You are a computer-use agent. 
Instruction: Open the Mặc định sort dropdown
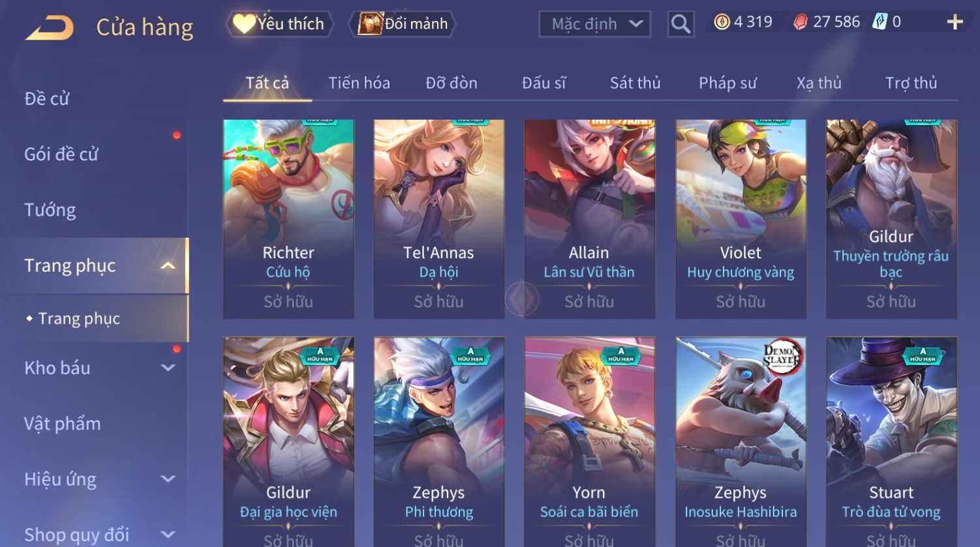tap(595, 24)
